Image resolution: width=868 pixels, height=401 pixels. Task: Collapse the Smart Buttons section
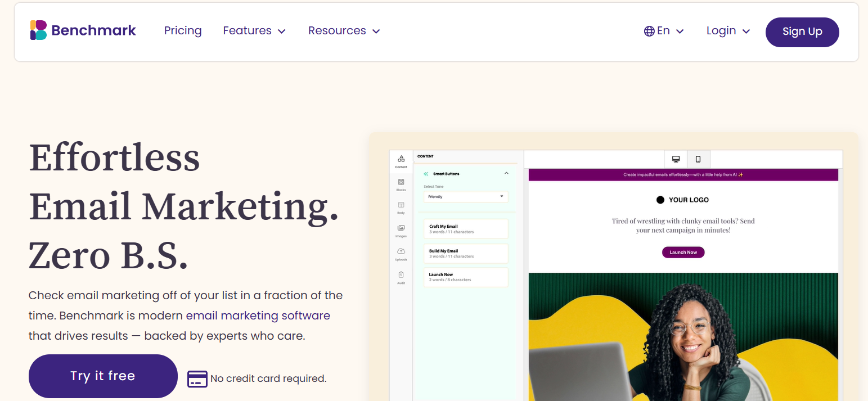tap(506, 173)
